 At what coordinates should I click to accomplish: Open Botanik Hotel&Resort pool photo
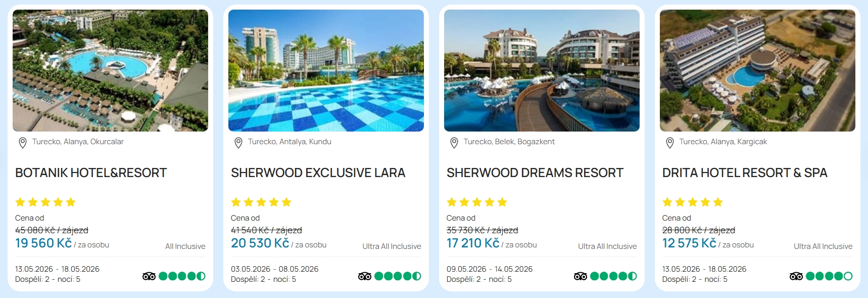click(x=110, y=71)
